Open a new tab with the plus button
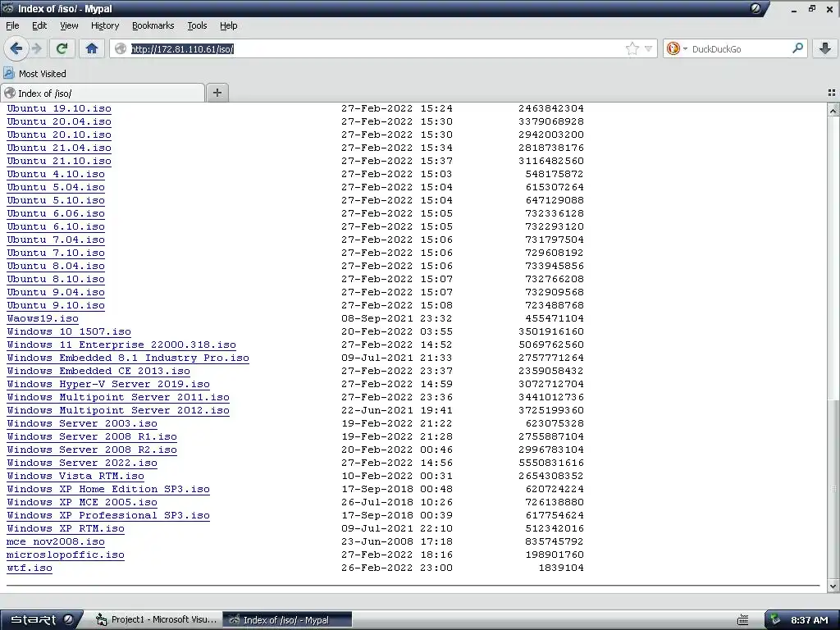This screenshot has width=840, height=630. (x=217, y=93)
